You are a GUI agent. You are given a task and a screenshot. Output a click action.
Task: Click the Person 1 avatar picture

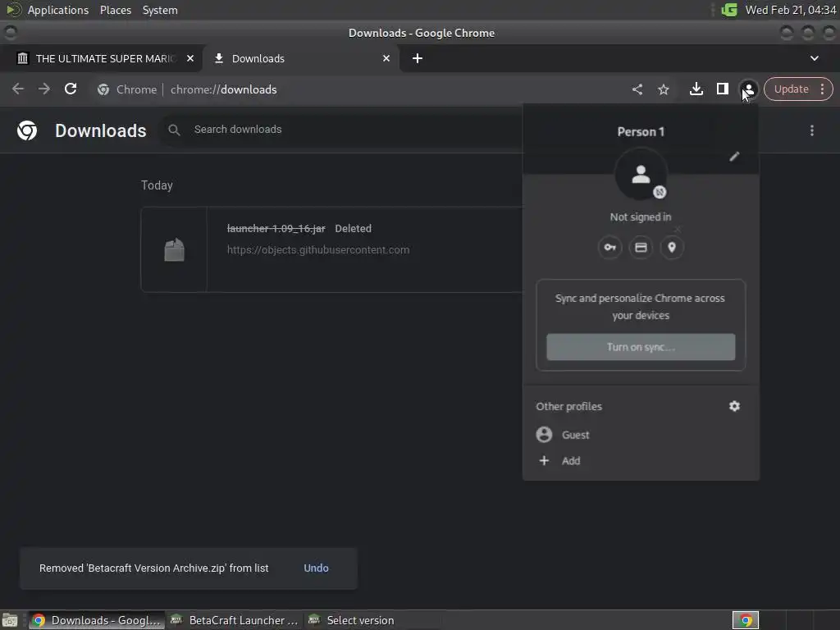tap(641, 175)
